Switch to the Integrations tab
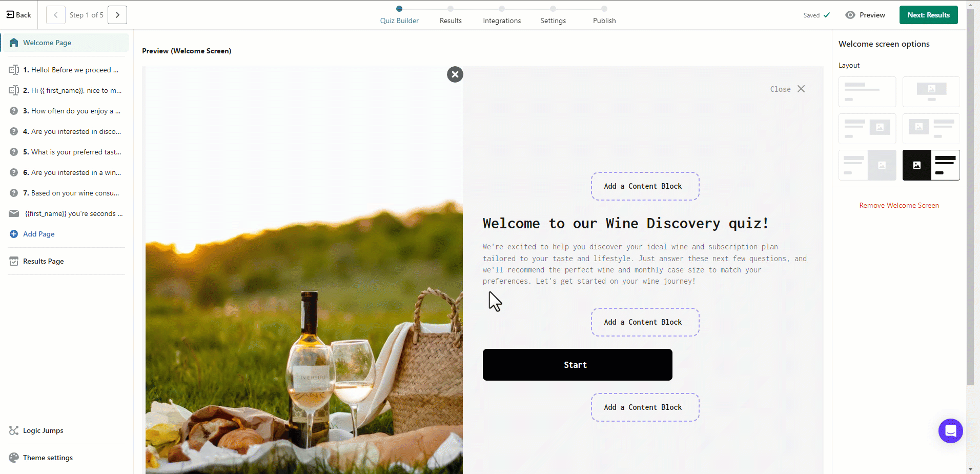980x474 pixels. [x=501, y=21]
